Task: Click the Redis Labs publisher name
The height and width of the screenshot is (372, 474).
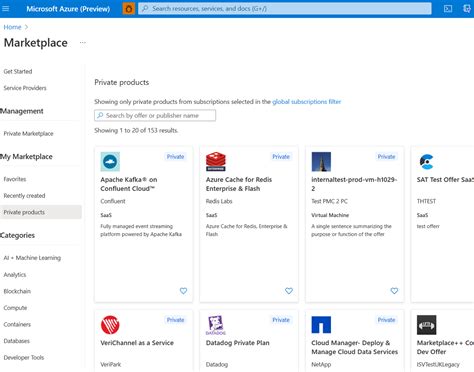Action: coord(219,201)
